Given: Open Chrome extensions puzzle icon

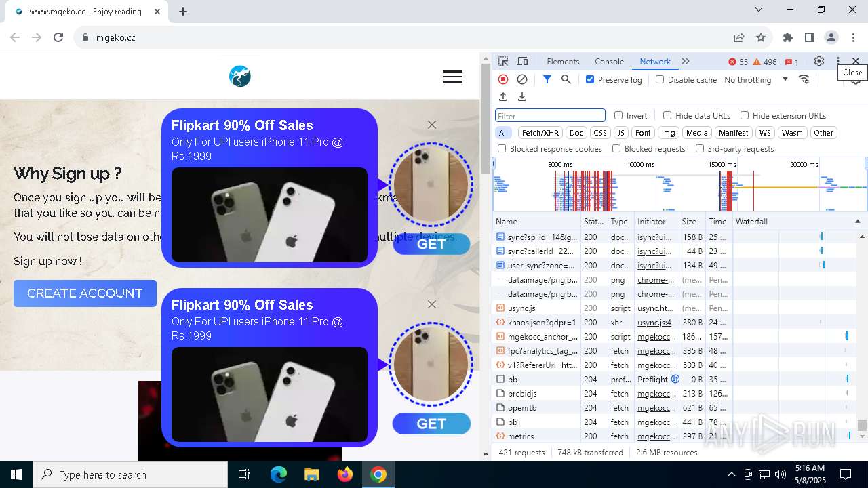Looking at the screenshot, I should (x=788, y=37).
